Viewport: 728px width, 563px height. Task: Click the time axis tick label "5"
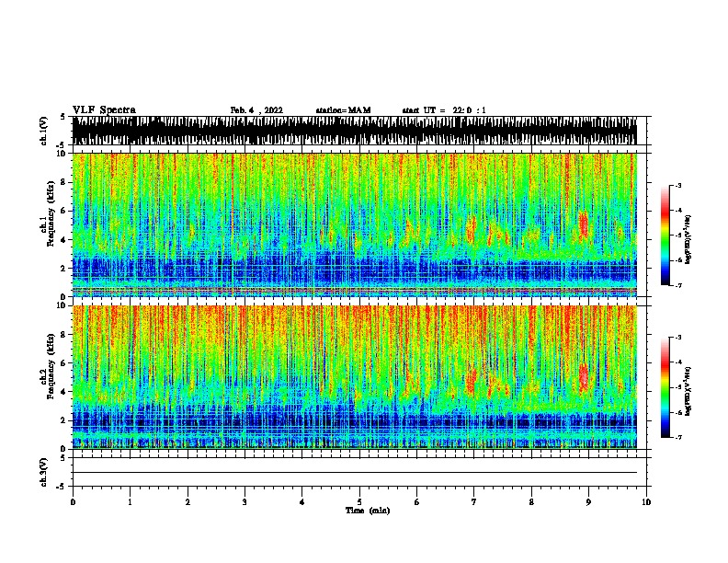click(x=359, y=502)
